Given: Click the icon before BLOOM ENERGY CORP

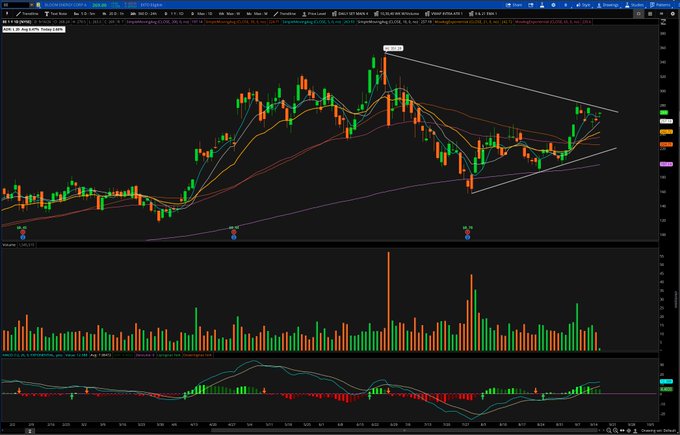Looking at the screenshot, I should point(39,5).
